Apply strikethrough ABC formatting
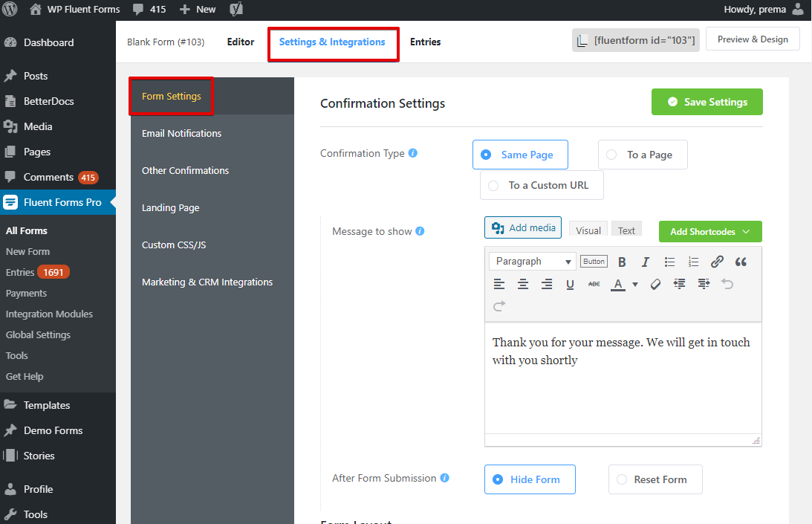The height and width of the screenshot is (524, 812). tap(594, 284)
